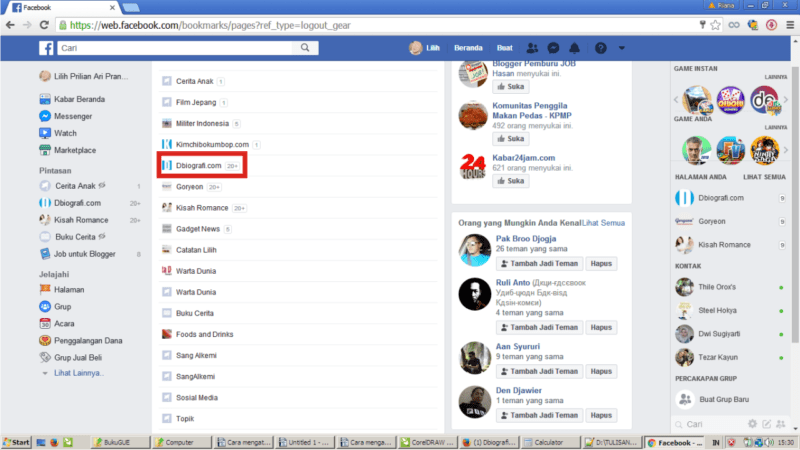Add Ruli Anto as friend

point(539,327)
